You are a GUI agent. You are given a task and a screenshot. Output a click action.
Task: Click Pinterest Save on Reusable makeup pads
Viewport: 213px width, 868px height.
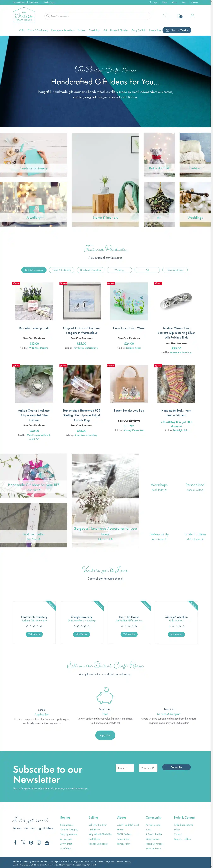pyautogui.click(x=16, y=283)
